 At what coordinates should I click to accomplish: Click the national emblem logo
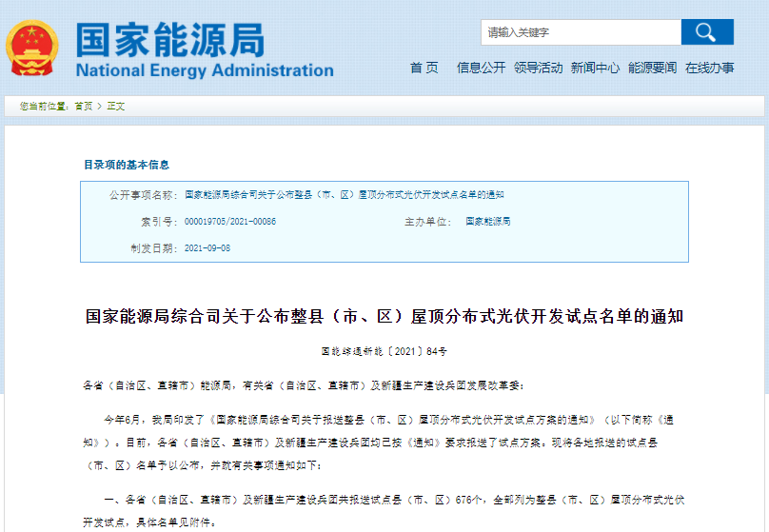32,48
